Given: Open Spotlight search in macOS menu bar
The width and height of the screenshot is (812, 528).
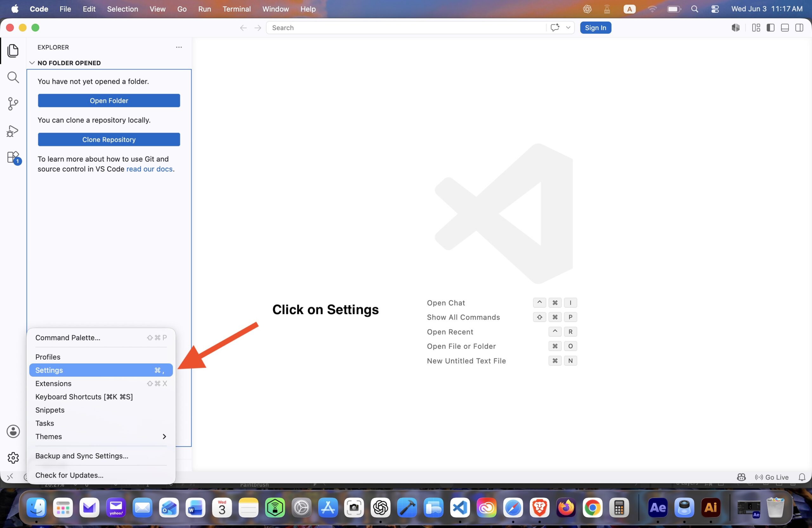Looking at the screenshot, I should point(694,9).
